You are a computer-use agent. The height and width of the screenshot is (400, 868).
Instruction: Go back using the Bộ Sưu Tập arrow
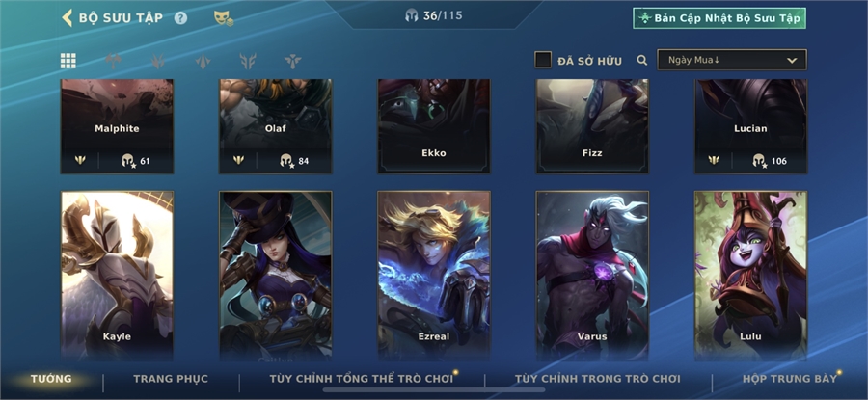pyautogui.click(x=67, y=17)
